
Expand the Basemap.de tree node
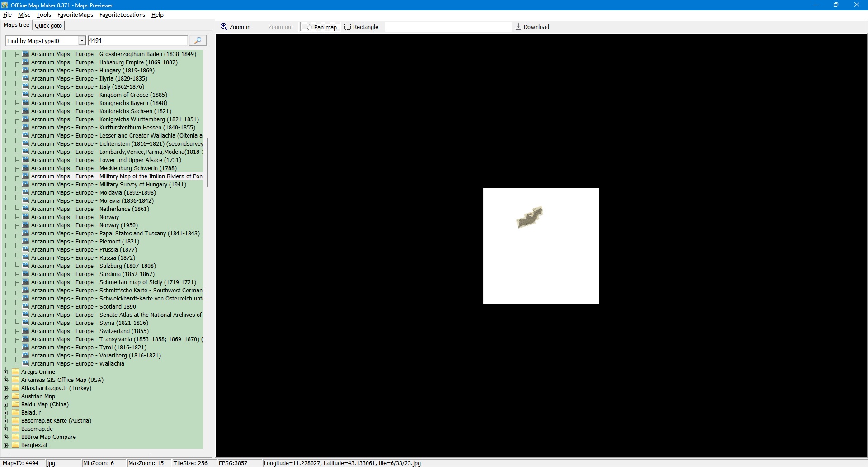point(6,429)
